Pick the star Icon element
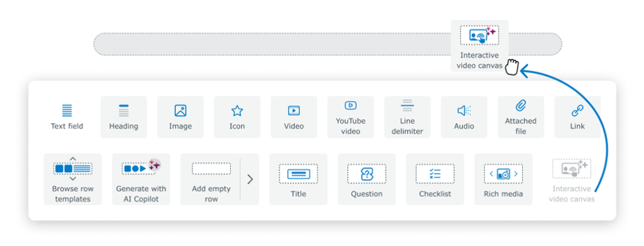The height and width of the screenshot is (246, 644). [237, 117]
